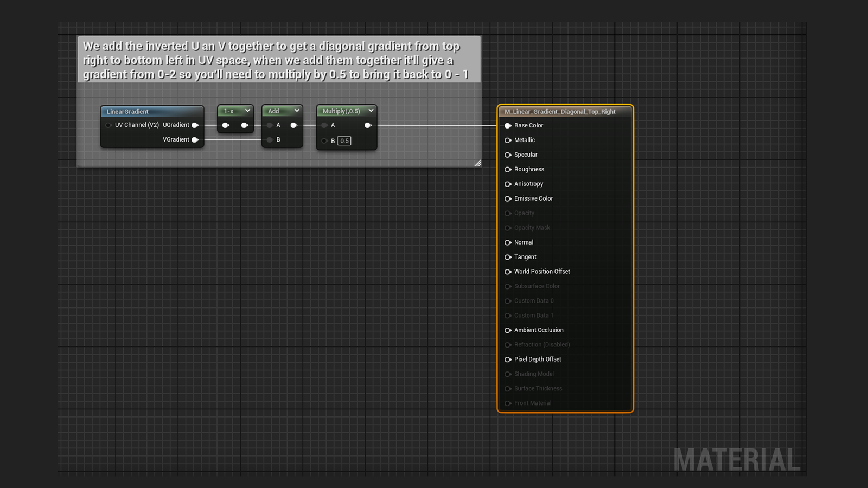Select the LinearGradient node title
The width and height of the screenshot is (868, 488).
[127, 112]
